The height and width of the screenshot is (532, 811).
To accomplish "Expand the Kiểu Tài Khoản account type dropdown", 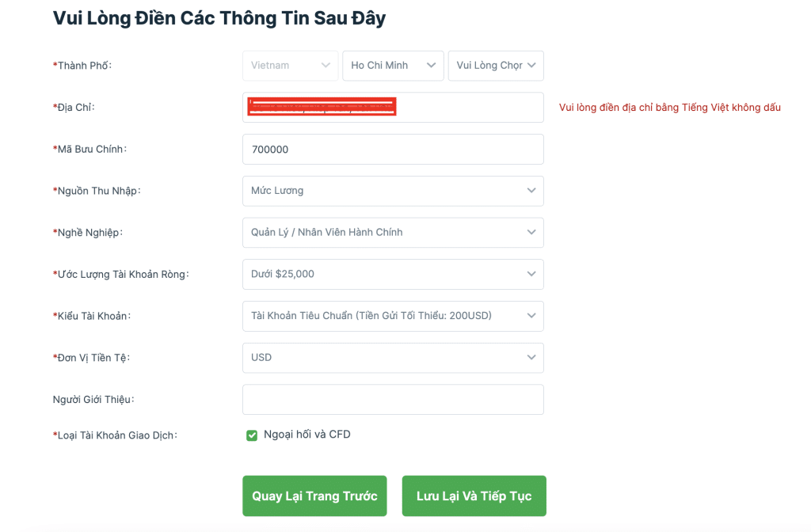I will pos(393,316).
